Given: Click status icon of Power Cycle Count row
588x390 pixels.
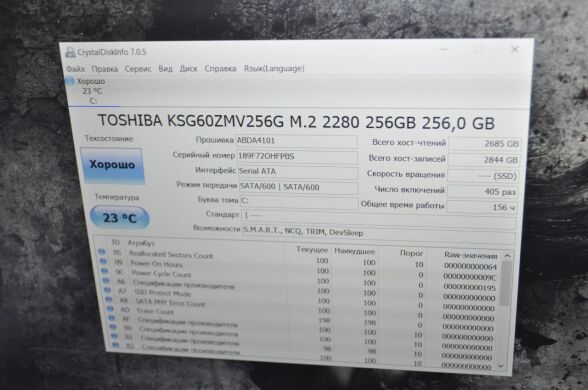Looking at the screenshot, I should point(105,270).
